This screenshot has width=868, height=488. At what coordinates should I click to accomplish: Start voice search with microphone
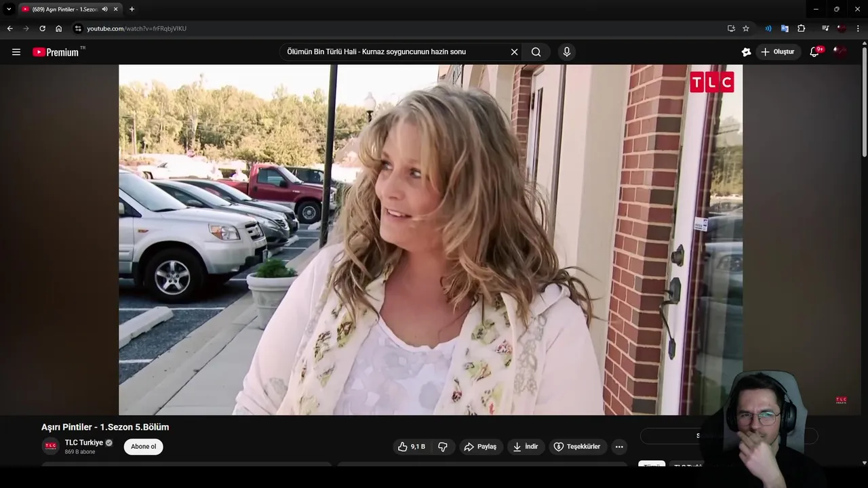click(567, 52)
